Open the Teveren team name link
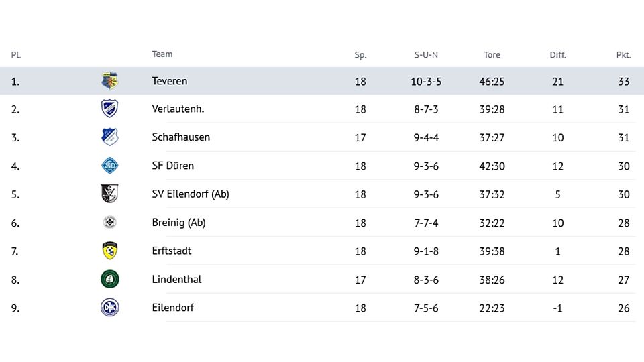 pyautogui.click(x=170, y=81)
